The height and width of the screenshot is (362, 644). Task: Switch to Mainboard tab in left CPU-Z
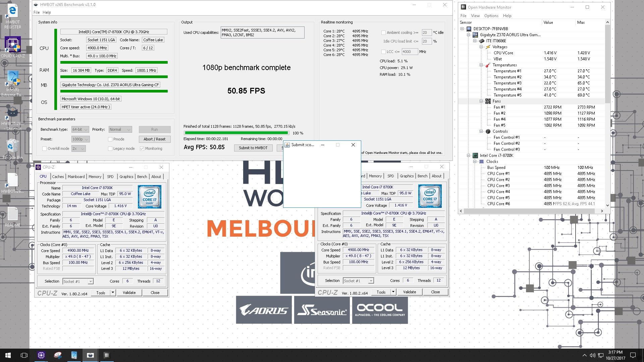pos(76,177)
